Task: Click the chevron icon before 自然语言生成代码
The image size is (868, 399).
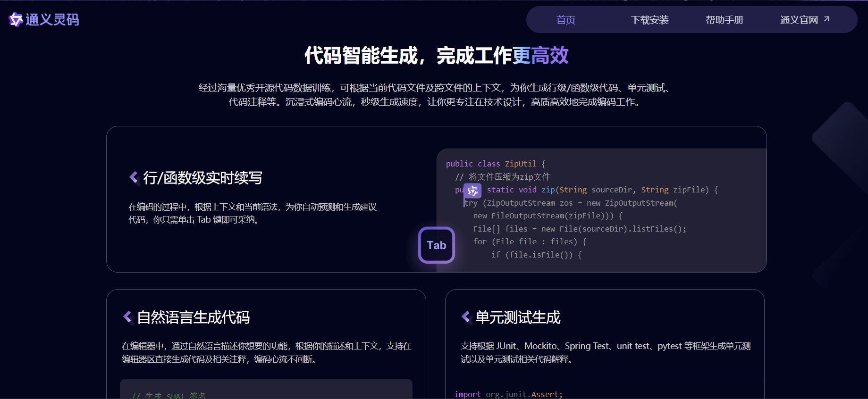Action: point(127,317)
